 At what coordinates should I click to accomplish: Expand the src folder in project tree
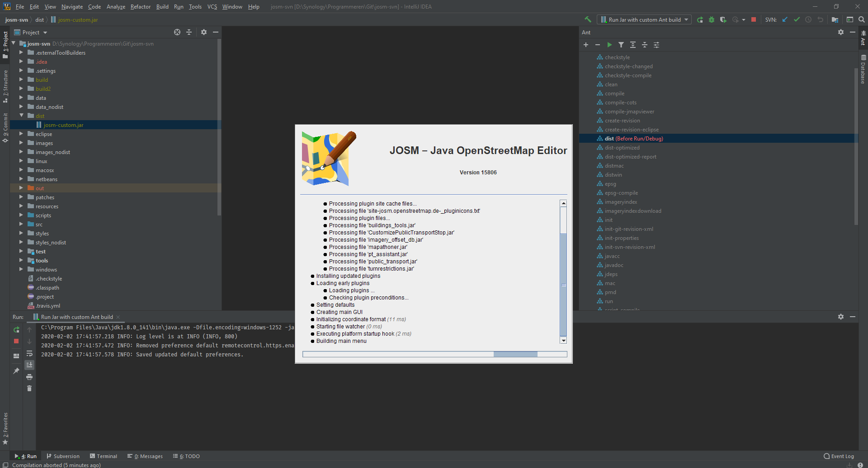click(x=21, y=225)
